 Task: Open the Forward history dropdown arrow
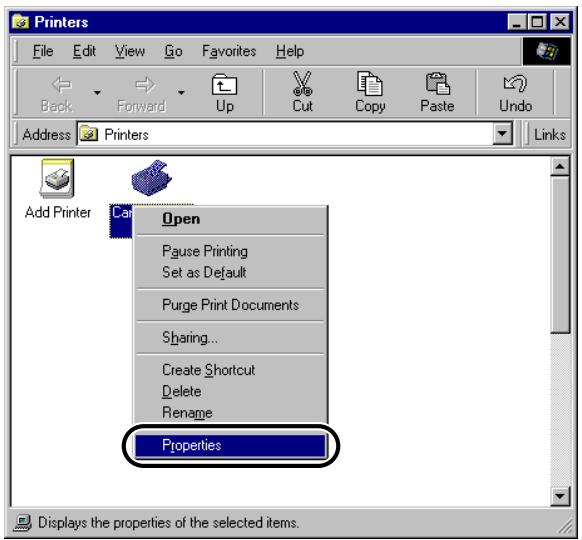[x=181, y=92]
